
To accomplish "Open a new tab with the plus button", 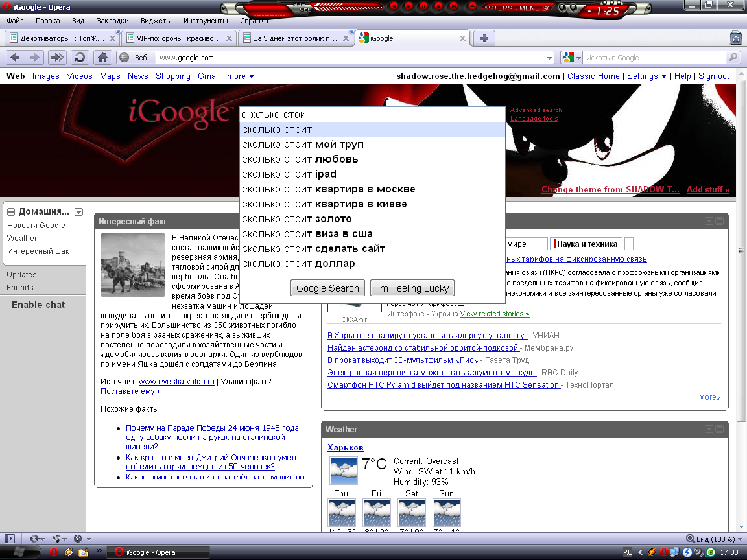I will (484, 38).
